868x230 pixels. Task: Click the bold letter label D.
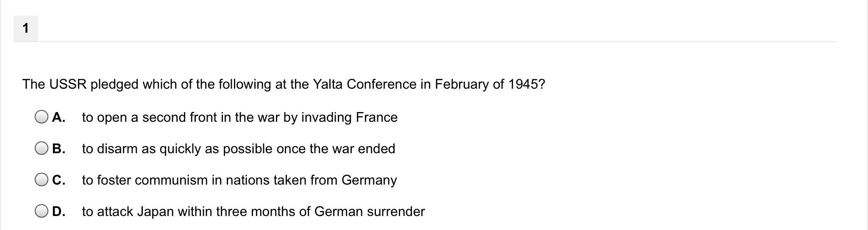pyautogui.click(x=58, y=212)
